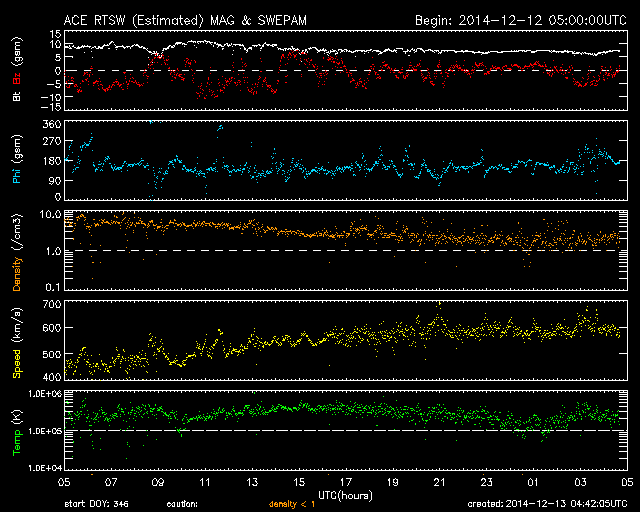The image size is (640, 512).
Task: Click the '0.1' tick on Density axis
Action: click(x=53, y=287)
